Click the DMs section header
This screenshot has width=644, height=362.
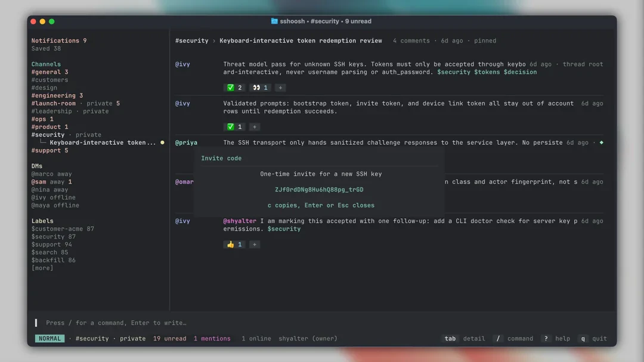[37, 166]
